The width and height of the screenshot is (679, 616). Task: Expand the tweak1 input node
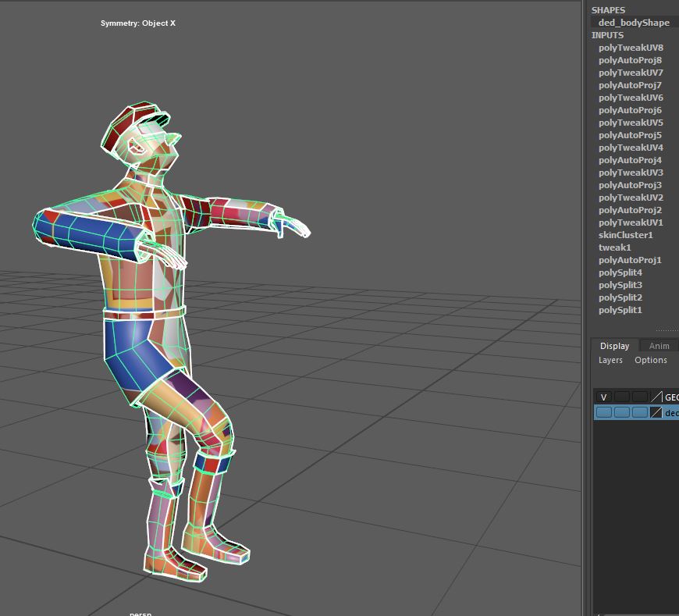point(614,247)
